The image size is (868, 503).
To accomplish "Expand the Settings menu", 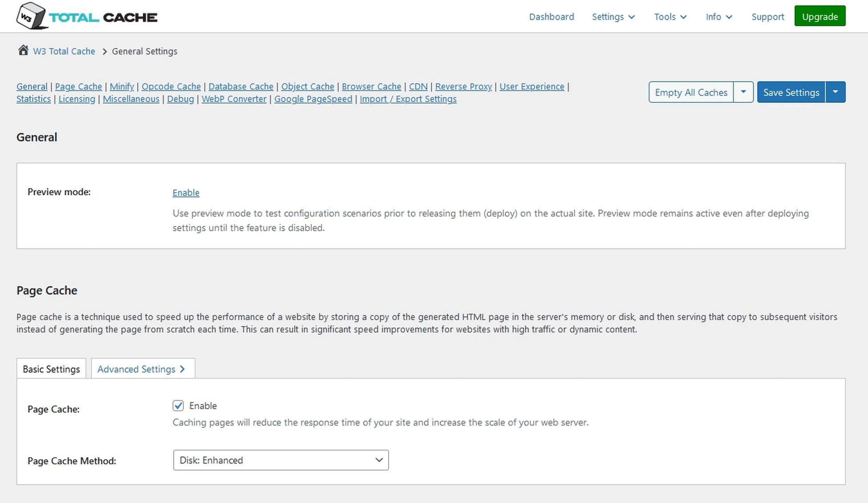I will click(x=613, y=16).
